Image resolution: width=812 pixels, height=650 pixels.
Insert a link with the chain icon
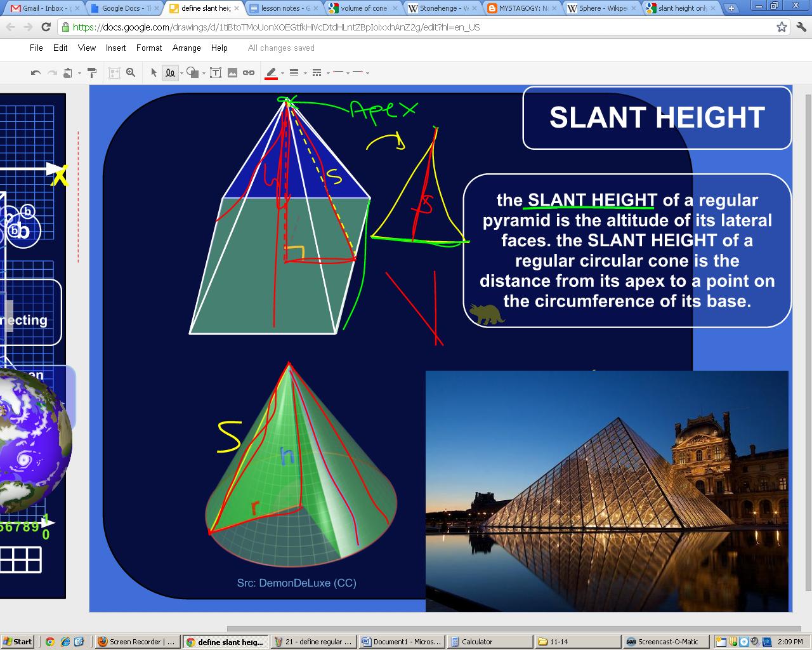pos(249,73)
